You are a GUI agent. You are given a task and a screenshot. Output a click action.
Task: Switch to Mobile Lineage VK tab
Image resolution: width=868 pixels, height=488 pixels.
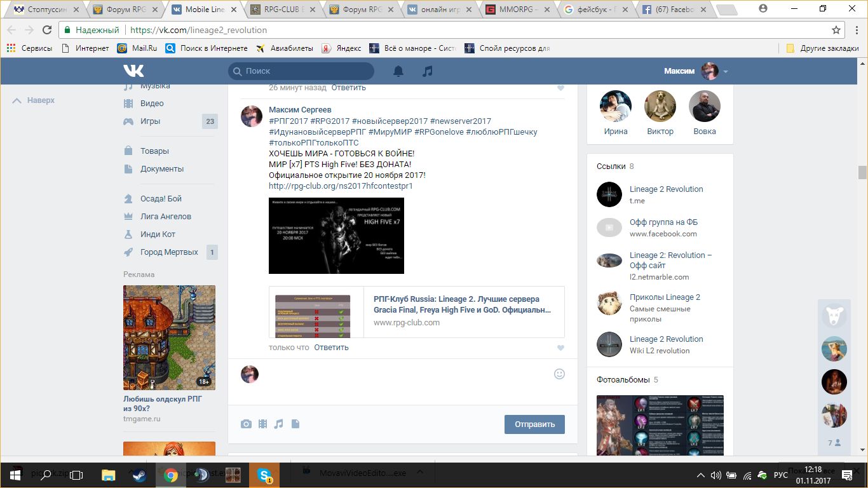click(204, 10)
